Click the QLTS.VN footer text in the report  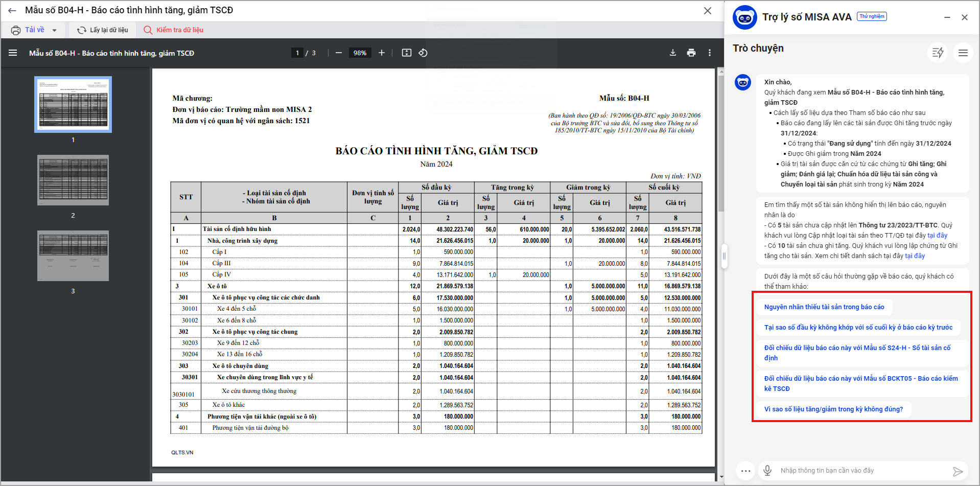pos(182,453)
